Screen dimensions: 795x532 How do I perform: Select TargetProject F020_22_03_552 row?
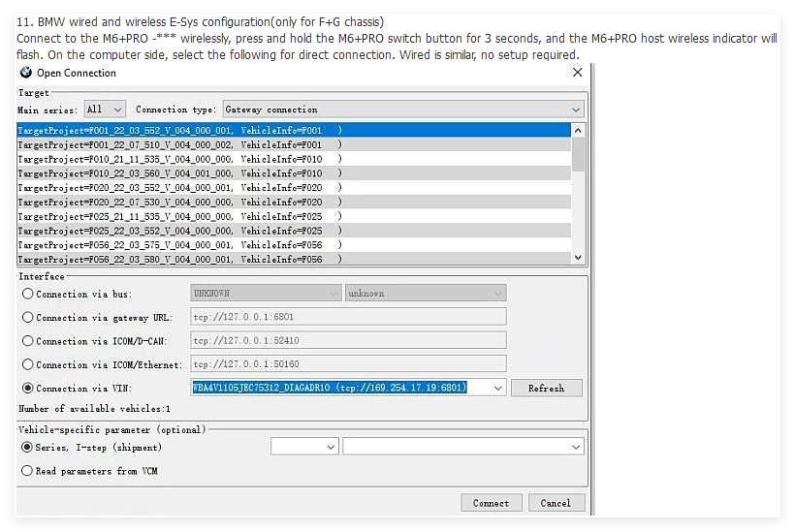coord(294,187)
